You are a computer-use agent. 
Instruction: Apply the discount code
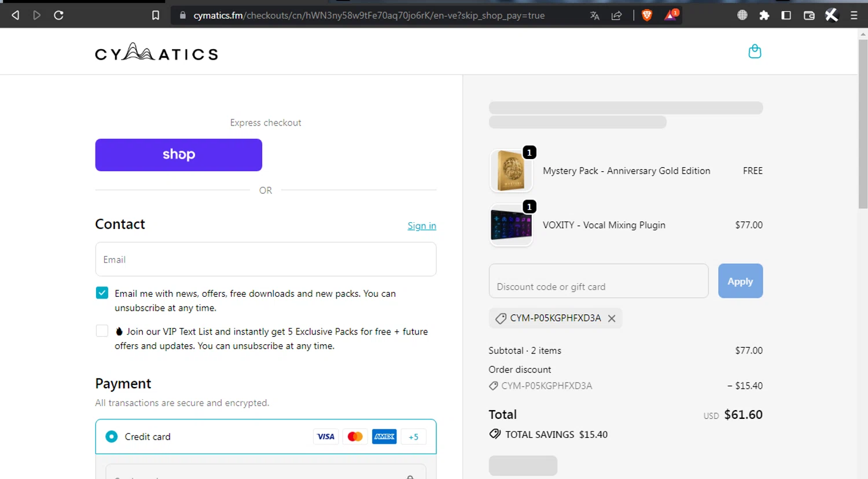740,281
